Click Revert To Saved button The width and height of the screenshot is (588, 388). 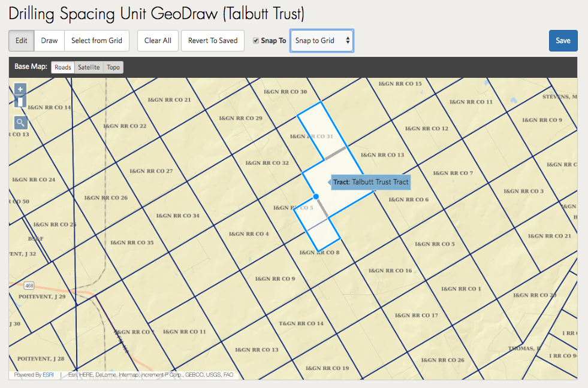pos(213,41)
